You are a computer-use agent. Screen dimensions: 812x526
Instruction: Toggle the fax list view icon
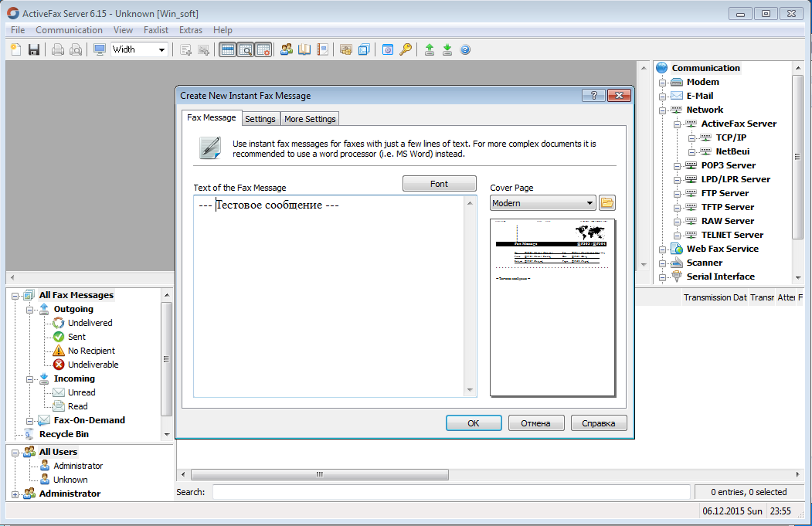tap(228, 49)
